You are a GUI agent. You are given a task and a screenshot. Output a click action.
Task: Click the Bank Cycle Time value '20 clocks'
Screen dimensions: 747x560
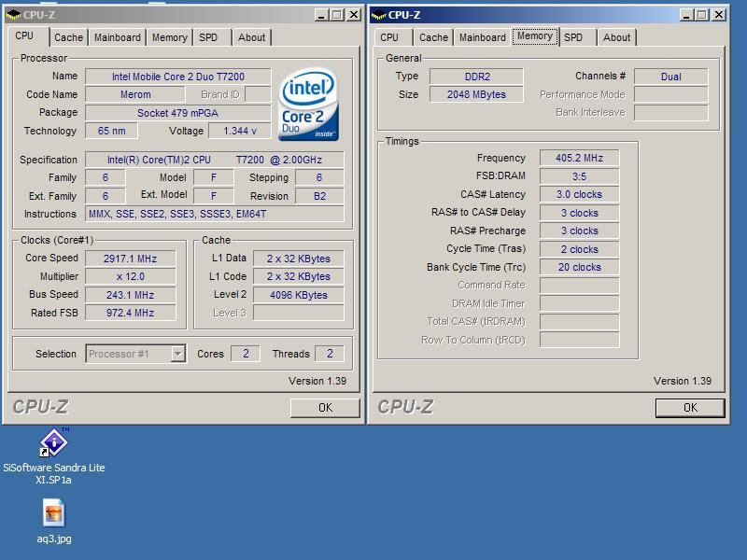pyautogui.click(x=579, y=267)
